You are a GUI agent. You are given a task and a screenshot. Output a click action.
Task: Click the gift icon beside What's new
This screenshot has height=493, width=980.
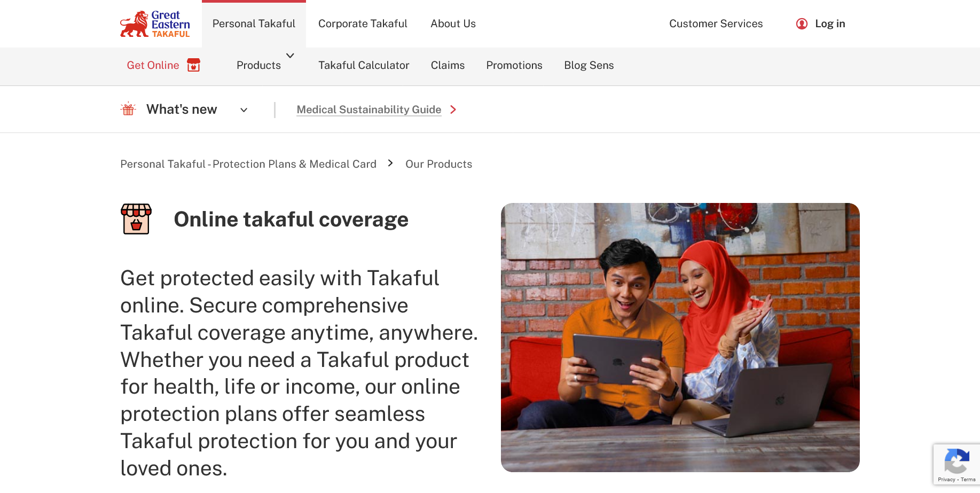[128, 109]
